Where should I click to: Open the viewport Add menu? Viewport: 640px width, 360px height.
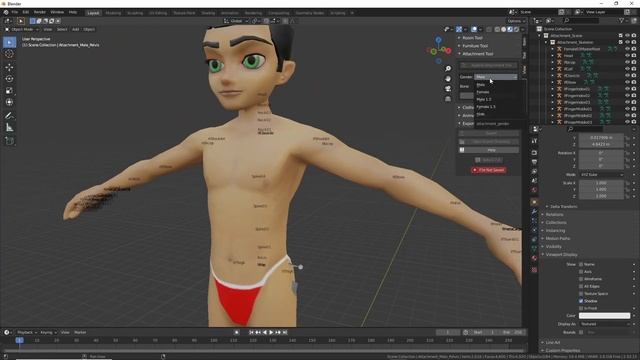[x=76, y=29]
